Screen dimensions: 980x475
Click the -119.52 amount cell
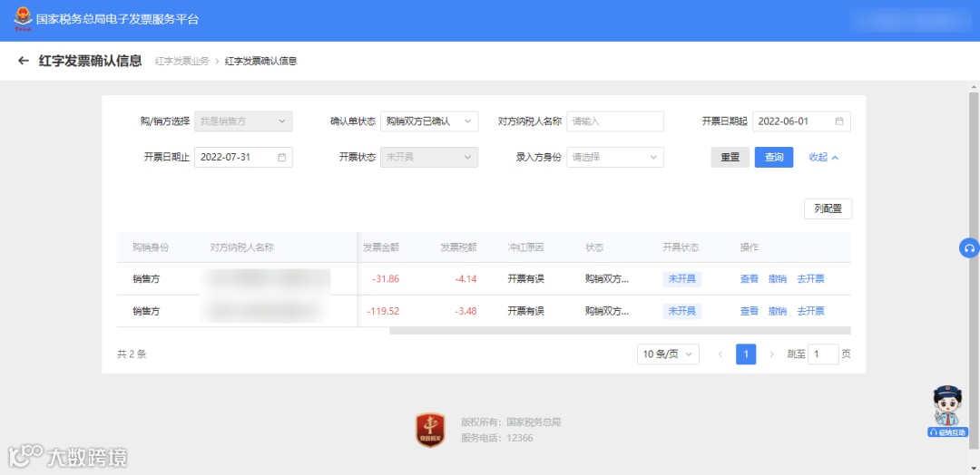[383, 311]
